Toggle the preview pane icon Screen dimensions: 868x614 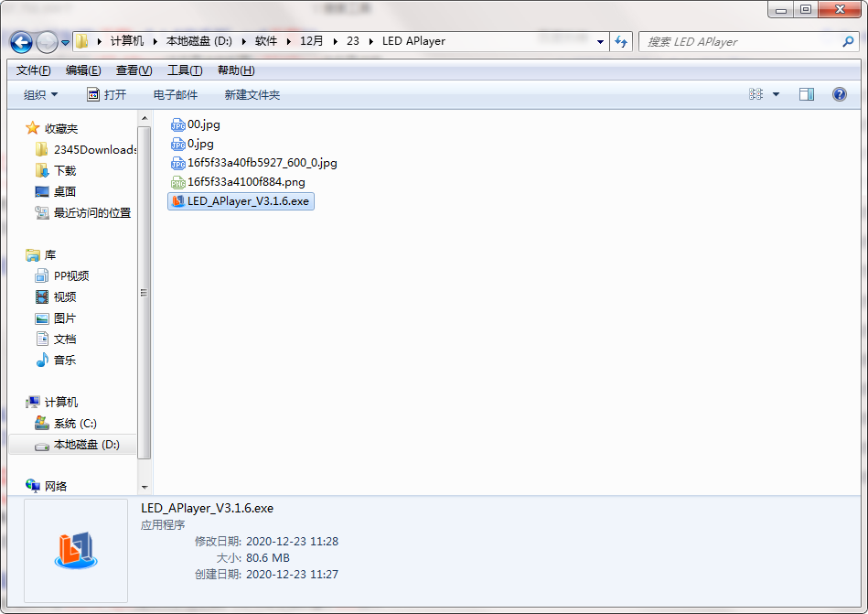[x=806, y=94]
